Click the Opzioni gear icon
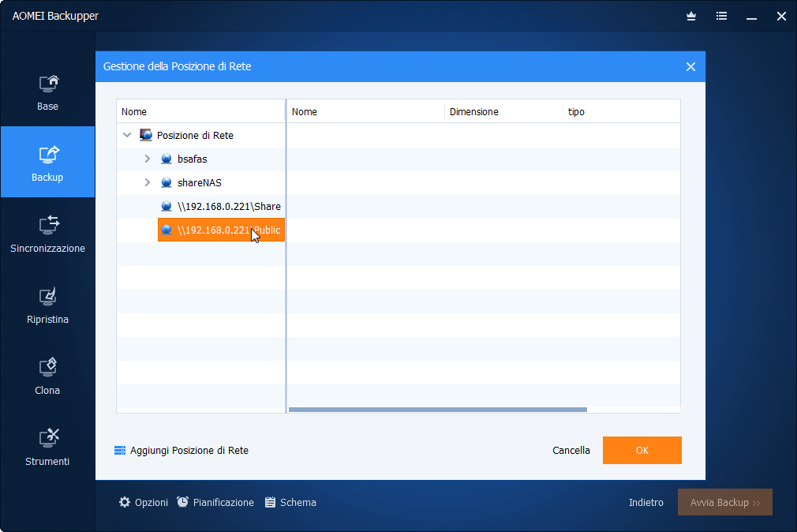 125,503
